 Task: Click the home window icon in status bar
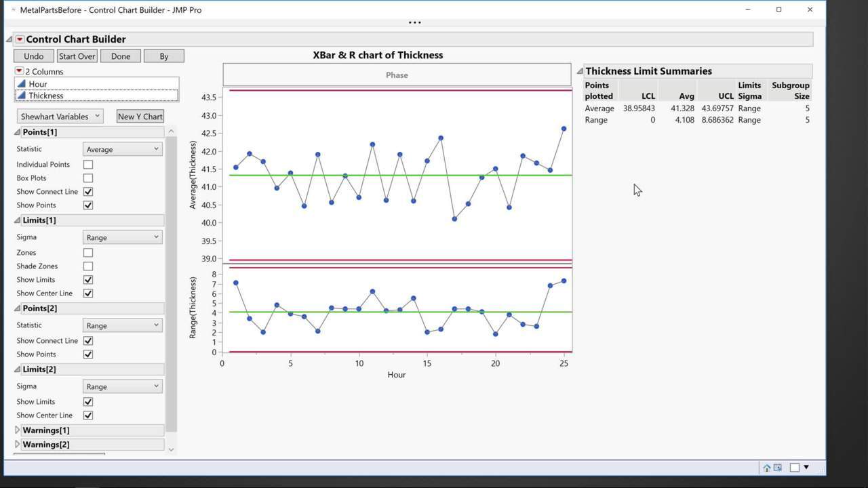pyautogui.click(x=767, y=468)
